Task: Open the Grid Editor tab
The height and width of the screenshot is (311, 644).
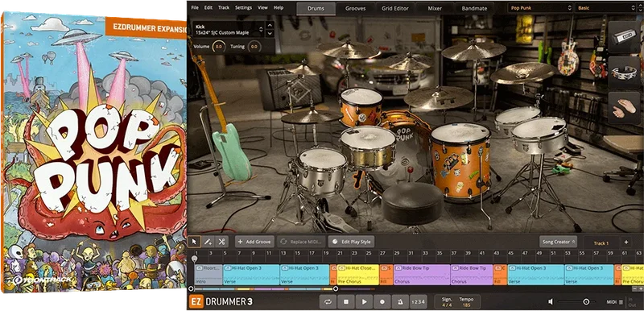Action: click(395, 8)
